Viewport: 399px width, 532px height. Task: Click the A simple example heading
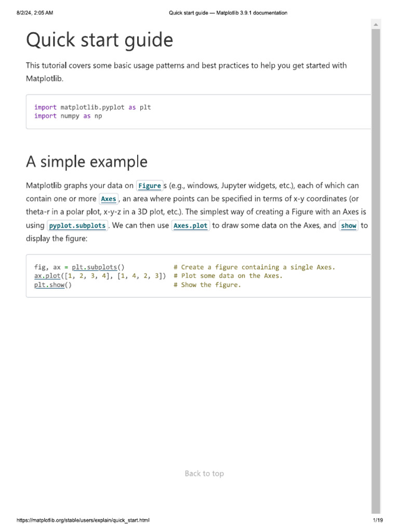[x=87, y=162]
